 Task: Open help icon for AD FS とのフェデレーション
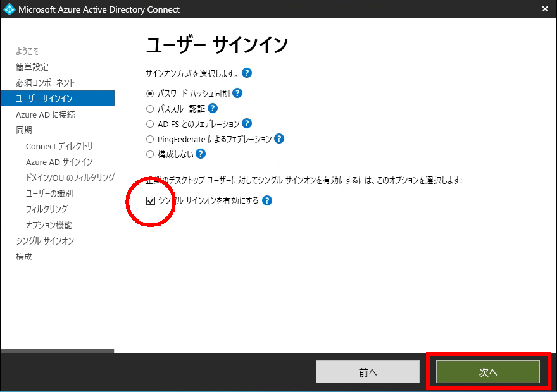click(x=246, y=123)
